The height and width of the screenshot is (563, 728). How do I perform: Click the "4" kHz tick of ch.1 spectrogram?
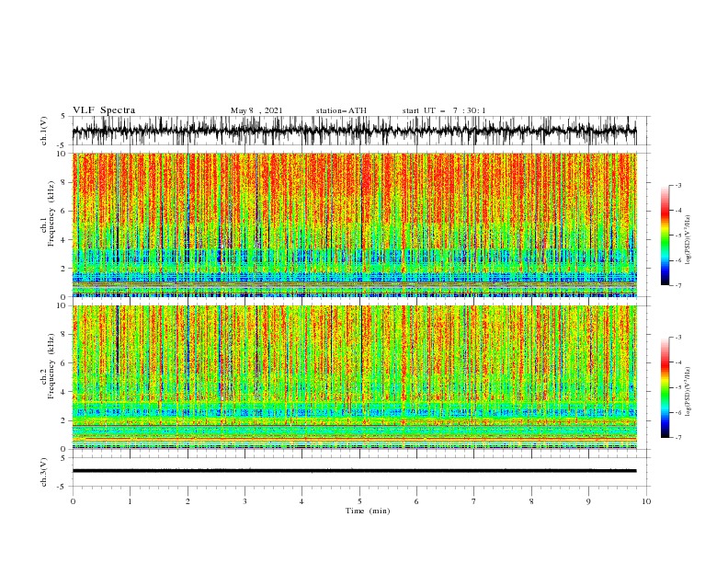pos(65,240)
